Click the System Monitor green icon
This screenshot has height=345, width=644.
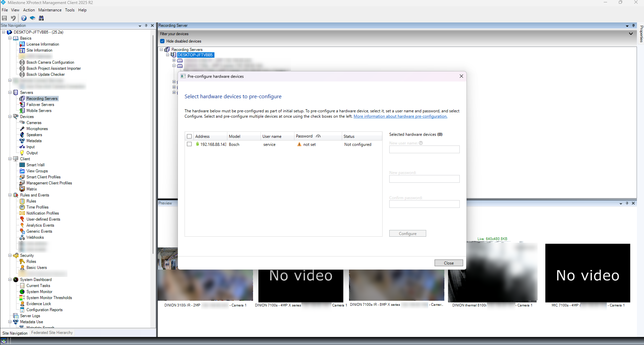(22, 292)
